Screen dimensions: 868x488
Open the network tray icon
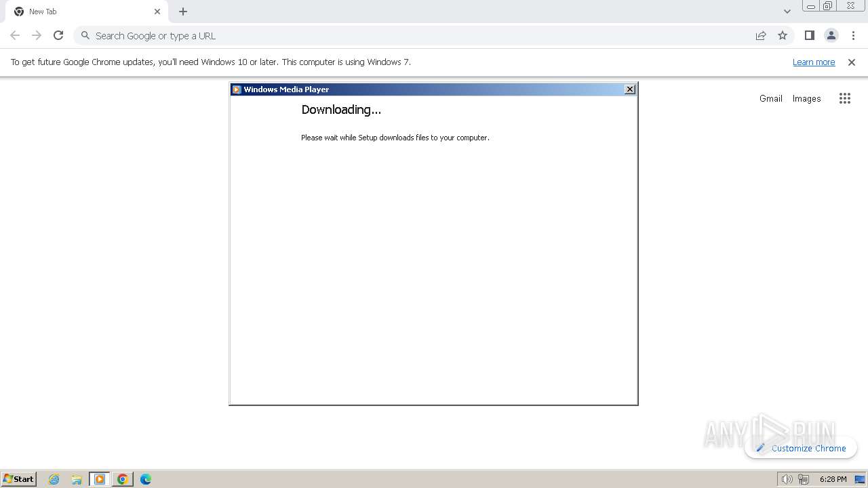(804, 479)
